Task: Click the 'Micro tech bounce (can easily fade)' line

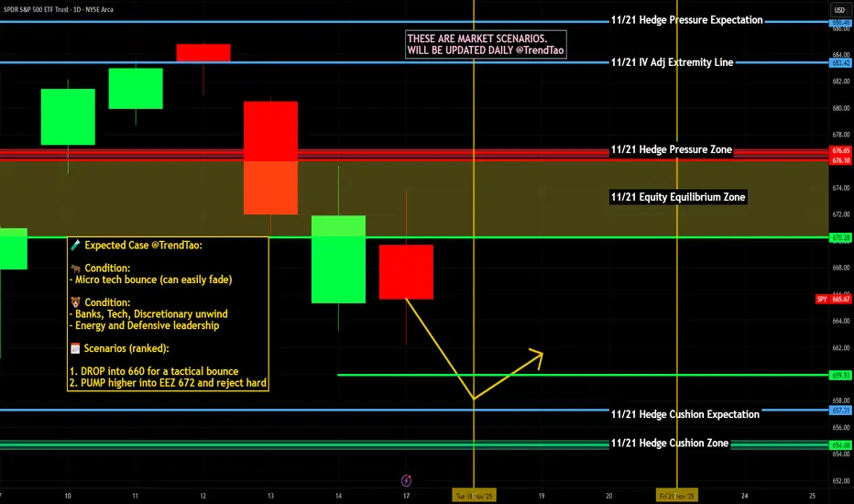Action: pyautogui.click(x=154, y=279)
